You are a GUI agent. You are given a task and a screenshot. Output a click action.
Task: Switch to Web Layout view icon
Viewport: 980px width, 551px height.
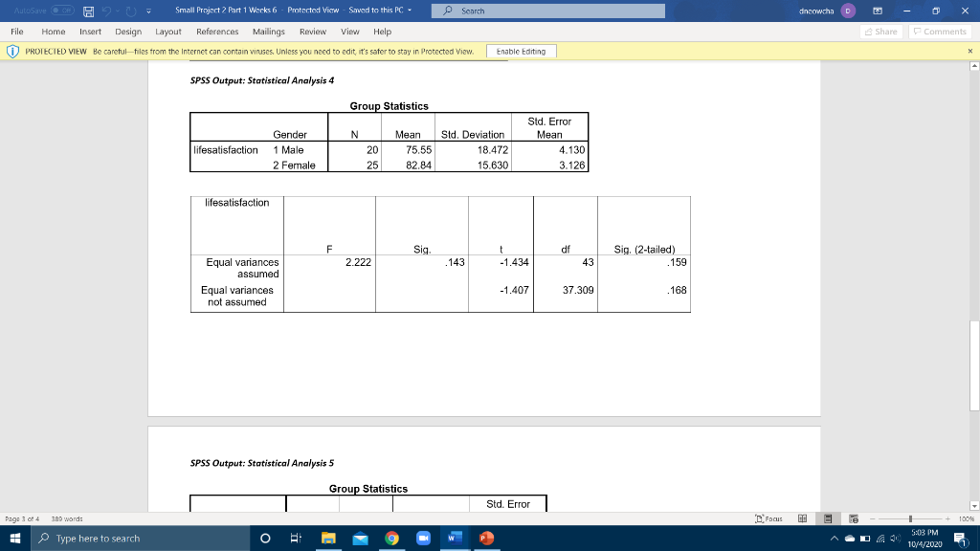click(852, 518)
